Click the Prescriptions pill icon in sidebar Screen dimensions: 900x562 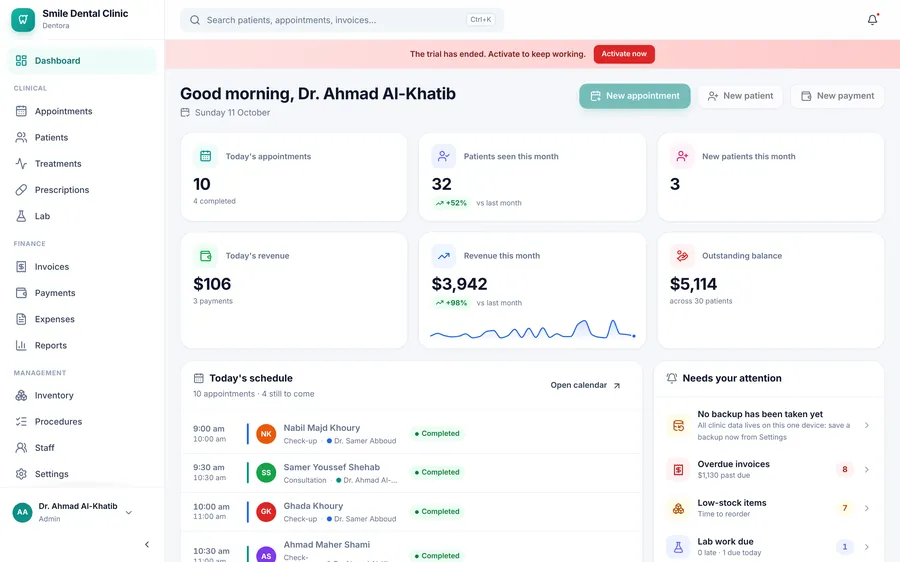coord(21,190)
